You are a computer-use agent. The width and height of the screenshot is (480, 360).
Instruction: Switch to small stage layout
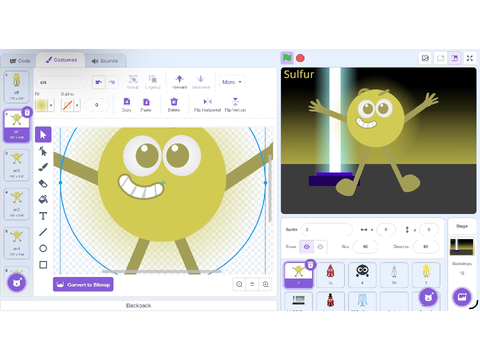point(441,58)
